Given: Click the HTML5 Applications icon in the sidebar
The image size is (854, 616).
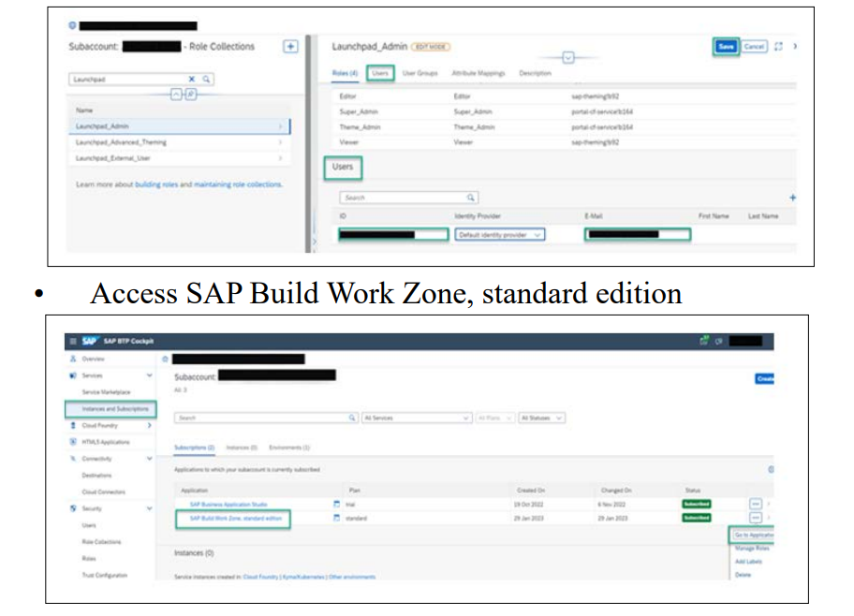Looking at the screenshot, I should click(73, 442).
